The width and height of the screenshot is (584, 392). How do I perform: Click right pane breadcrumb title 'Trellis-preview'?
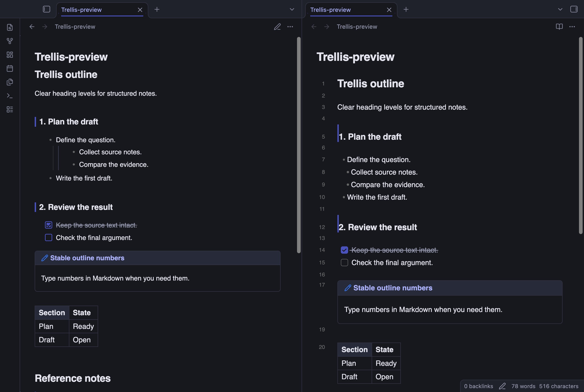[x=357, y=26]
